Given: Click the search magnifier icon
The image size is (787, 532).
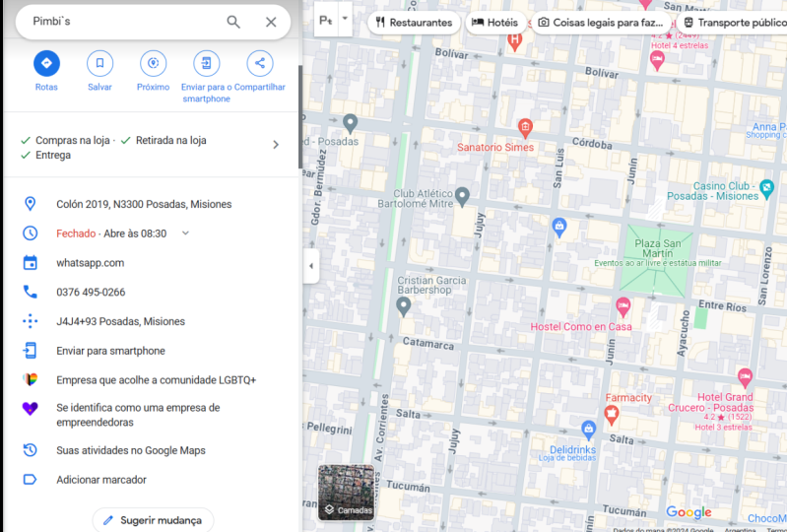Looking at the screenshot, I should 233,22.
